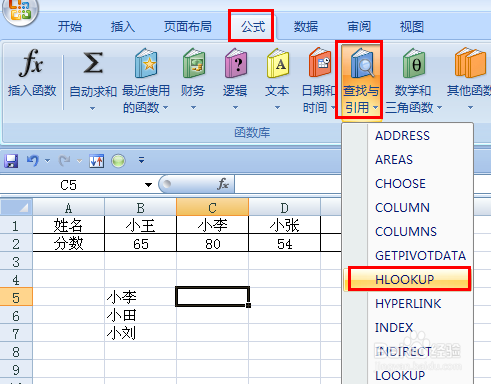Switch to the 开始 tab

(x=70, y=27)
